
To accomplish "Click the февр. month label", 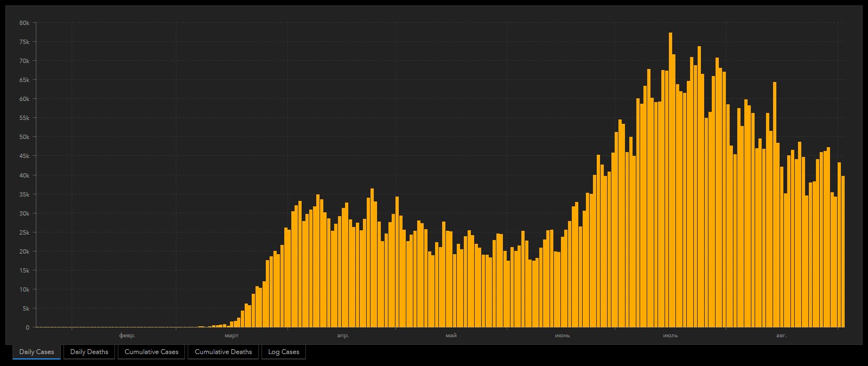I will tap(127, 336).
